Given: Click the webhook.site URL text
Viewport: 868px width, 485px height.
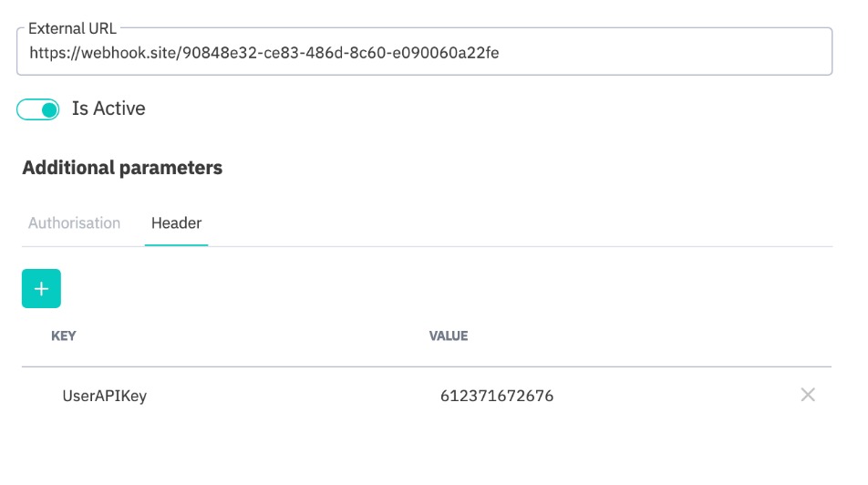Looking at the screenshot, I should [263, 53].
